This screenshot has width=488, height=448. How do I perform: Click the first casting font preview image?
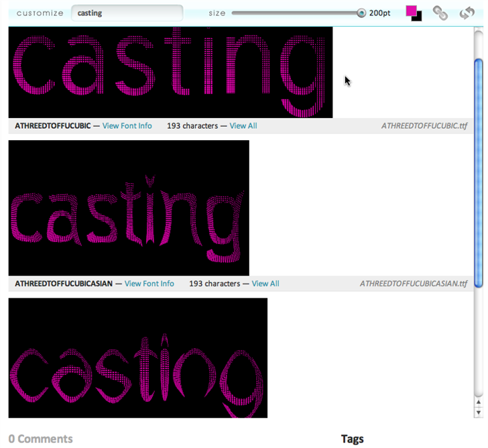[x=170, y=72]
